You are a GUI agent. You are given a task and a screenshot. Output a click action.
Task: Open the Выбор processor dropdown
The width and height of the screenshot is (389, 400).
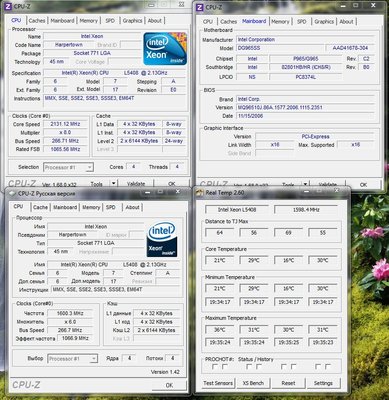[x=72, y=359]
